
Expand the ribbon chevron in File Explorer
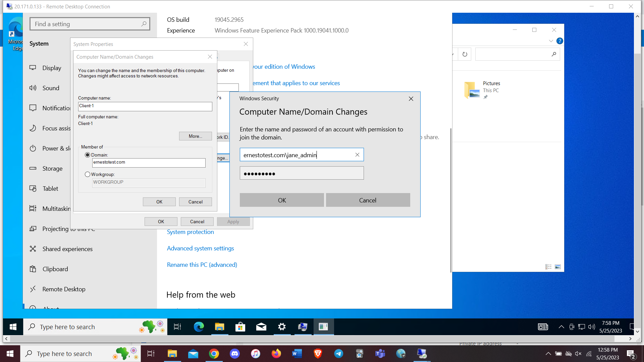(551, 41)
